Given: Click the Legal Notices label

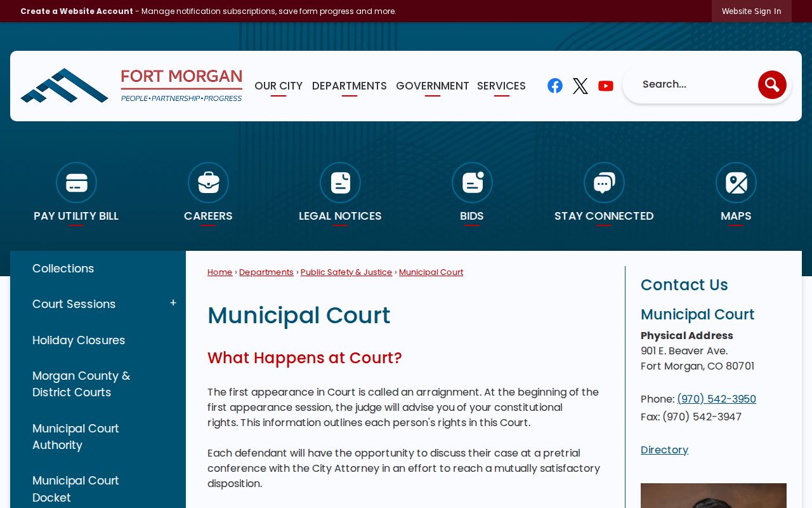Looking at the screenshot, I should click(340, 216).
